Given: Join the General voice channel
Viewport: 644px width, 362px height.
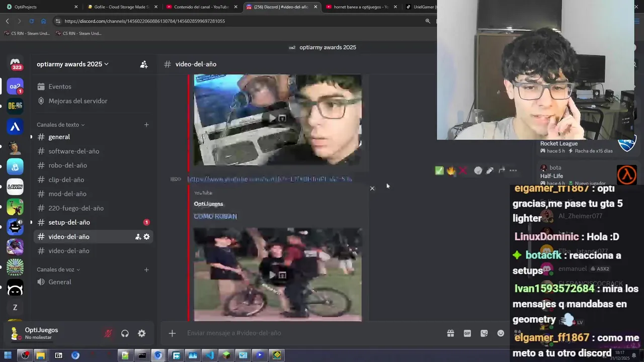Looking at the screenshot, I should tap(94, 282).
